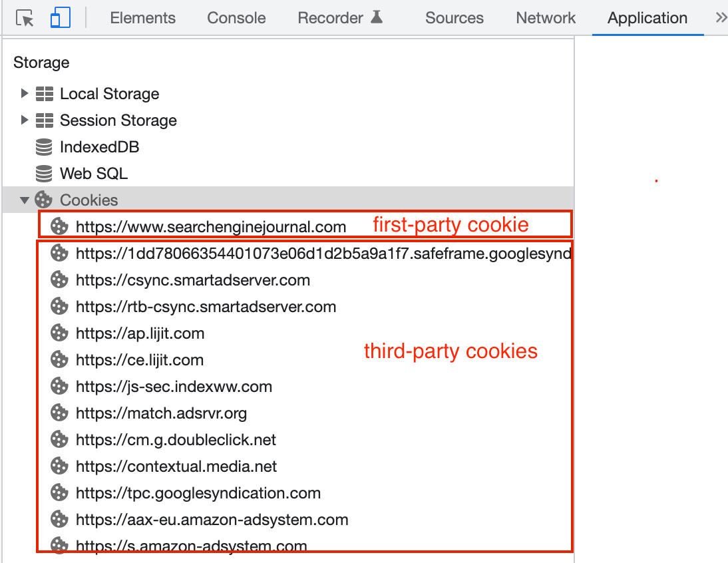Select the match.adsrvr.org cookie entry
This screenshot has height=563, width=728.
162,413
